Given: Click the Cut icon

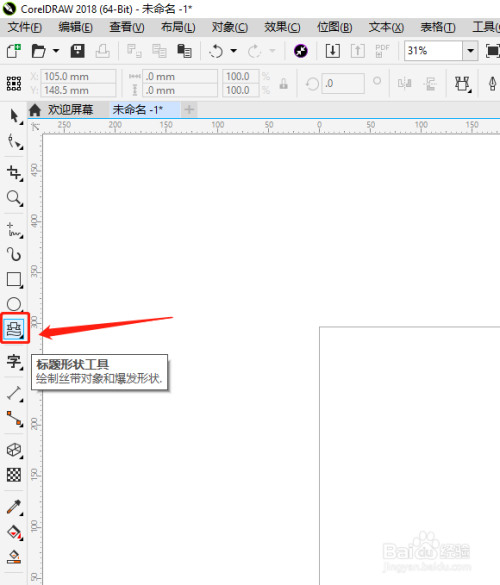Looking at the screenshot, I should coord(134,51).
